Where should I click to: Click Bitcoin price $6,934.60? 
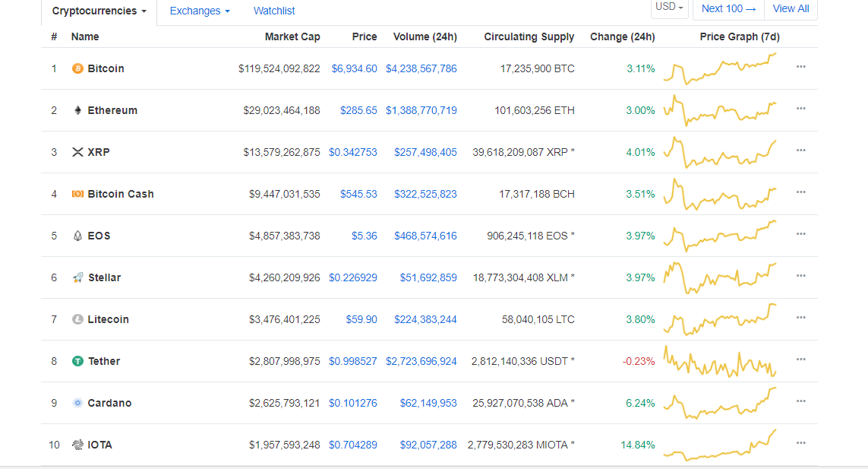click(x=355, y=68)
